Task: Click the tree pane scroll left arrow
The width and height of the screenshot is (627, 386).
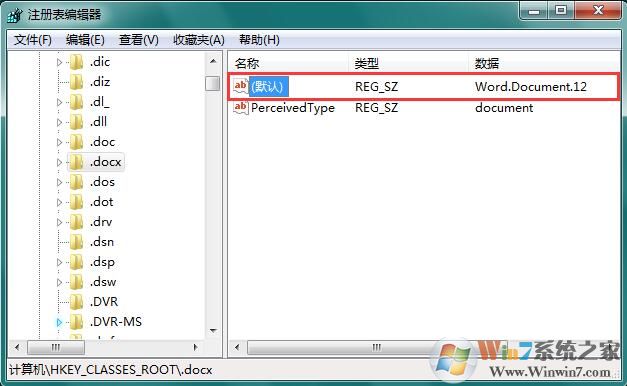Action: [17, 347]
